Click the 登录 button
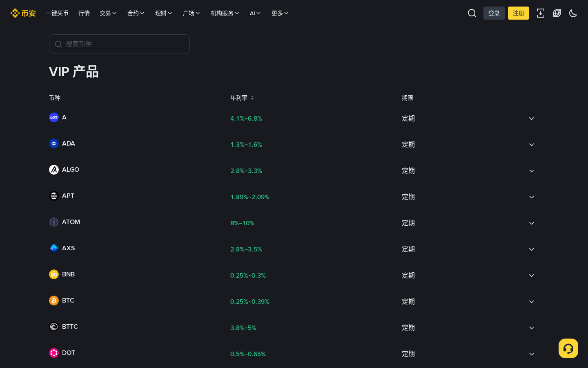This screenshot has height=368, width=588. (x=494, y=13)
